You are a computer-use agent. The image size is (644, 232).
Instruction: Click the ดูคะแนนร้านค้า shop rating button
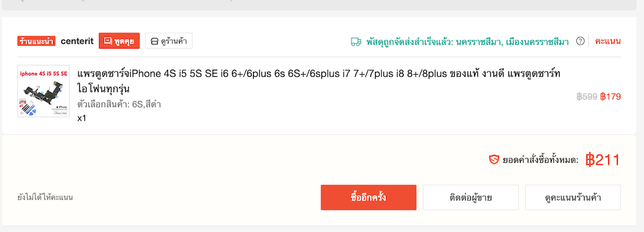(x=573, y=197)
